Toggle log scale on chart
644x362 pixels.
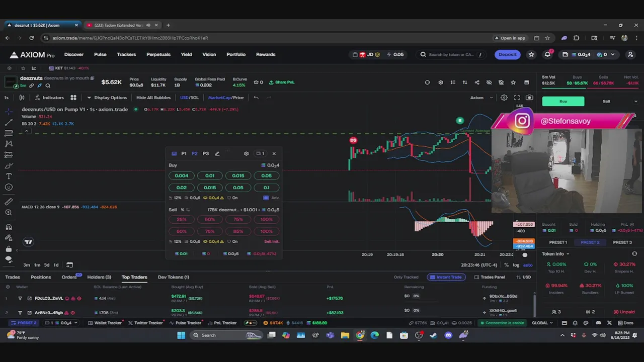(516, 265)
